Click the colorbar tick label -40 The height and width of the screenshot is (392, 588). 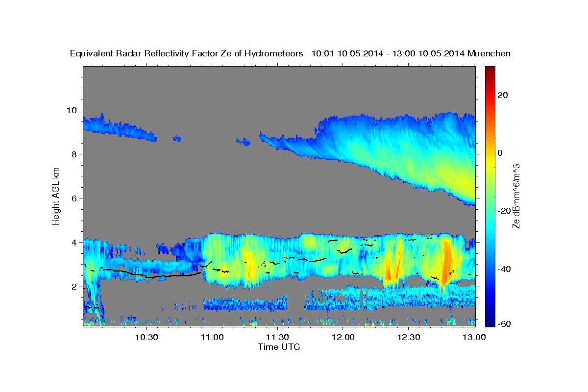(504, 269)
